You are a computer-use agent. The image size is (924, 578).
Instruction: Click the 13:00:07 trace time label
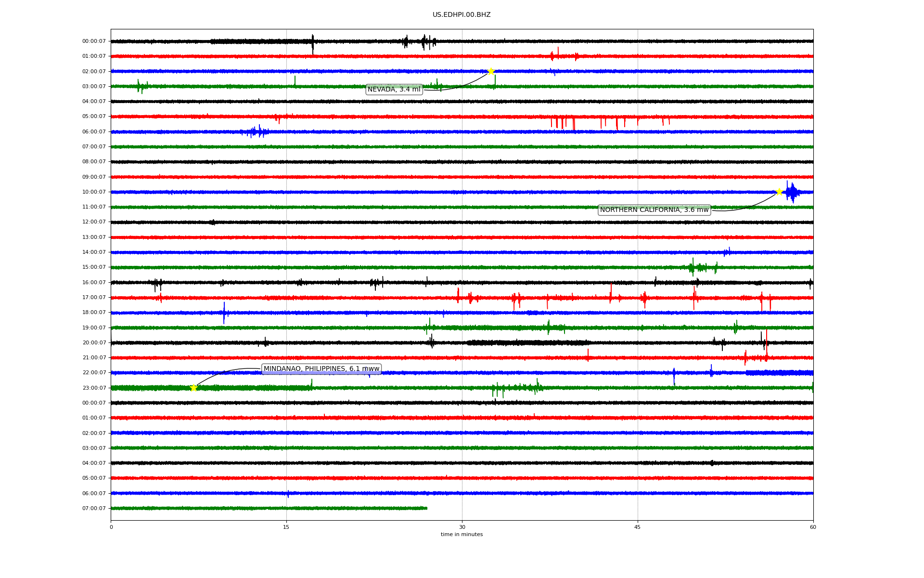click(94, 237)
